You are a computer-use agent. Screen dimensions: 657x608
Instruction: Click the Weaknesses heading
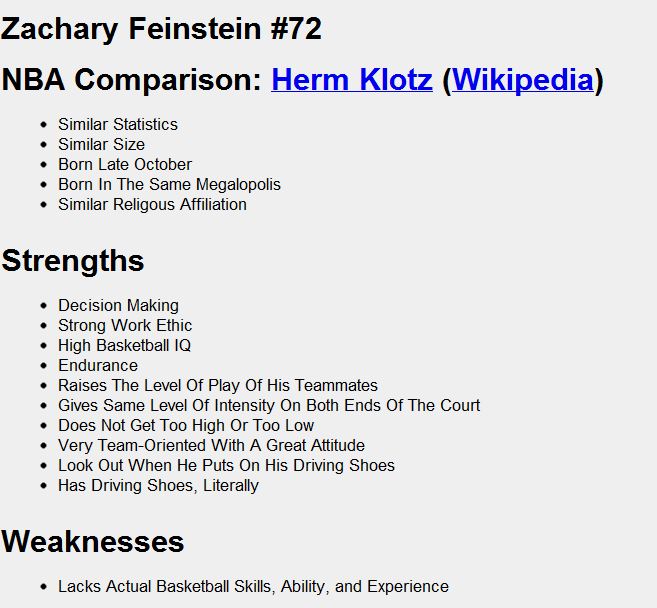[x=93, y=541]
